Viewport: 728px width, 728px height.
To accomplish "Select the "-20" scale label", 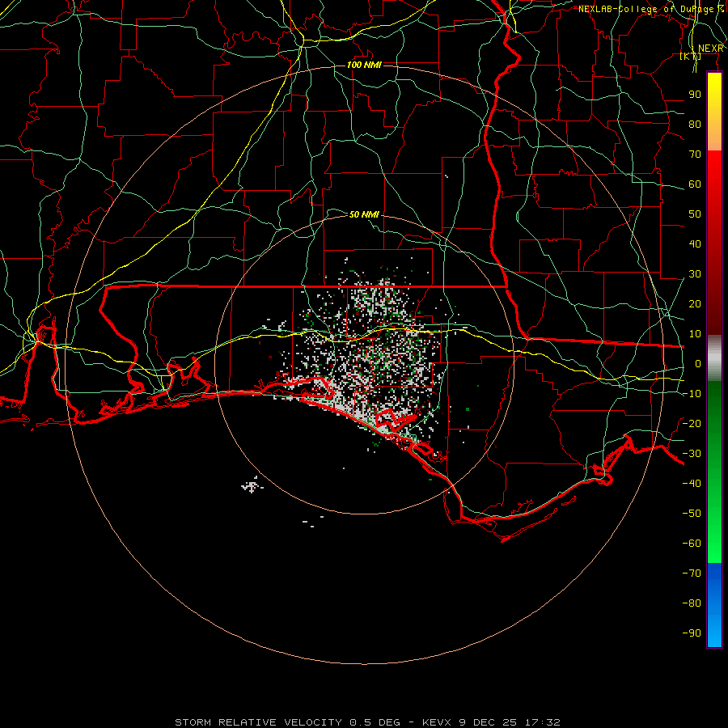I will click(x=692, y=424).
